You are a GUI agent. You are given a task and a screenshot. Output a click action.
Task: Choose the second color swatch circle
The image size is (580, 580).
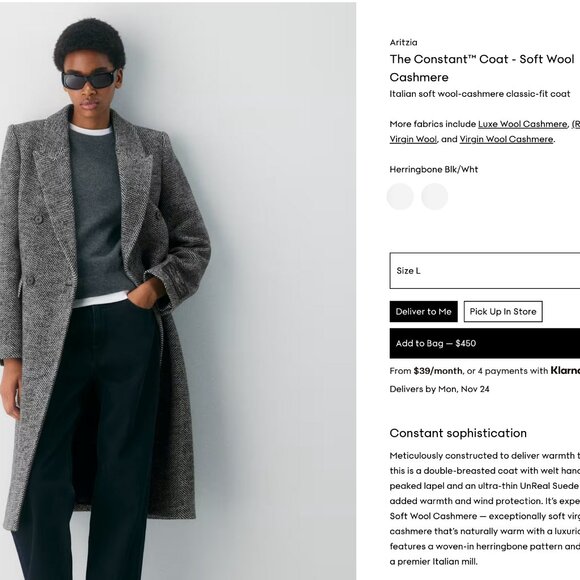[435, 196]
